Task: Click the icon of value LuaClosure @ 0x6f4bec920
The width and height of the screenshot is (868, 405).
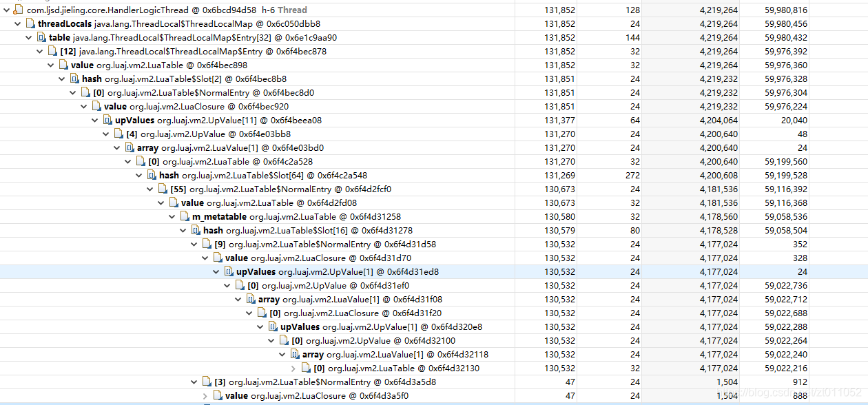Action: point(95,107)
